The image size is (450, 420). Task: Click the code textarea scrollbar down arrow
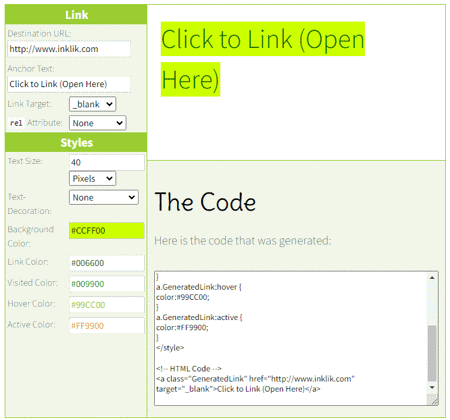[x=432, y=387]
